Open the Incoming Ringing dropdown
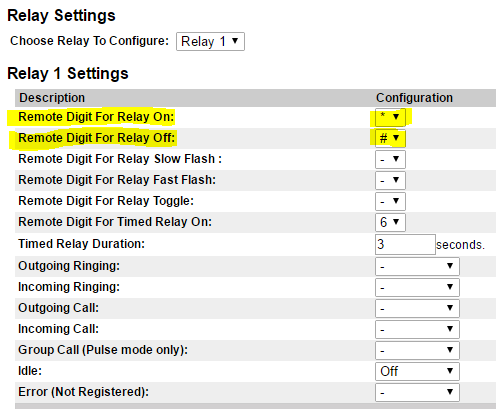496x409 pixels. tap(417, 287)
